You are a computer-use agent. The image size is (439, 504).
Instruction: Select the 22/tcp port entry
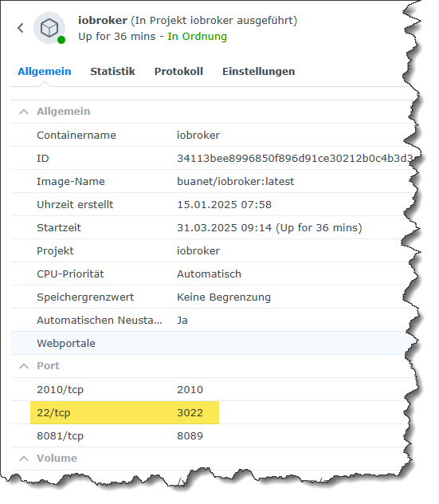53,413
